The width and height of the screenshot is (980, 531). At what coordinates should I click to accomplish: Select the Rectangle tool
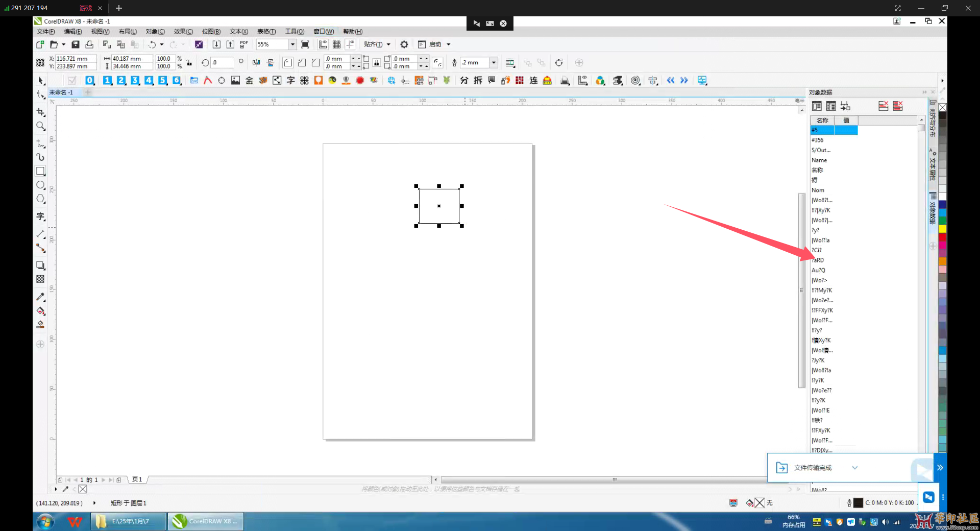click(x=41, y=171)
